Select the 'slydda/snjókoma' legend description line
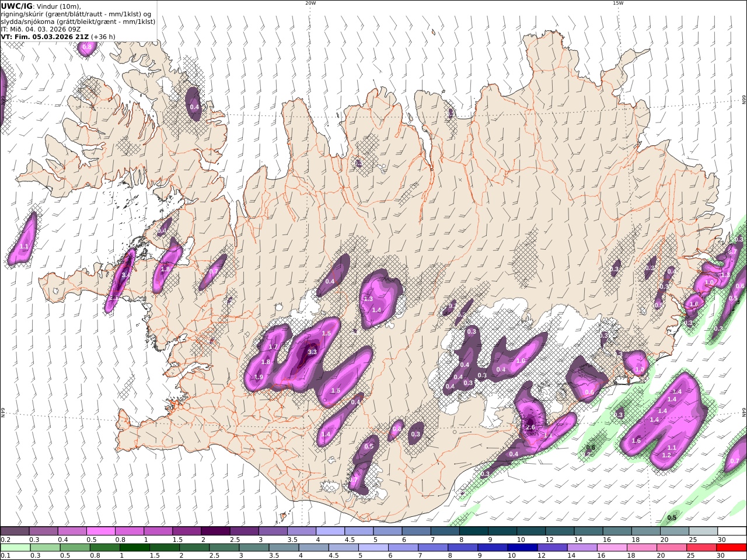The image size is (747, 560). tap(78, 22)
